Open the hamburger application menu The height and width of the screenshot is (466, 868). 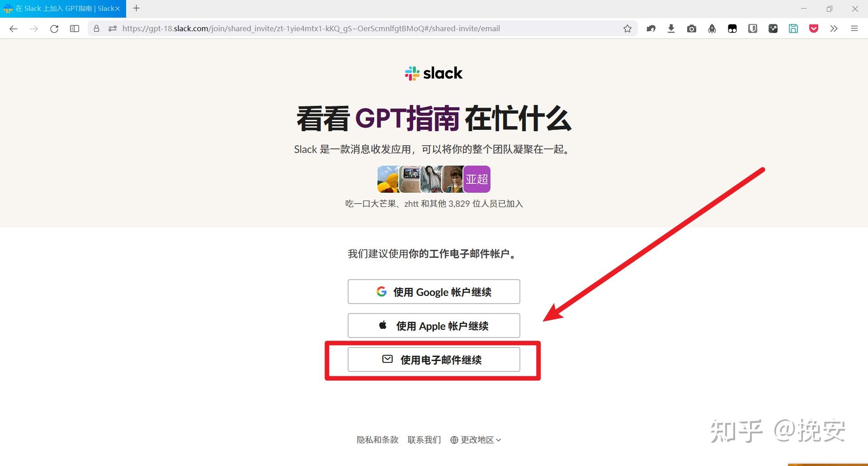[854, 29]
